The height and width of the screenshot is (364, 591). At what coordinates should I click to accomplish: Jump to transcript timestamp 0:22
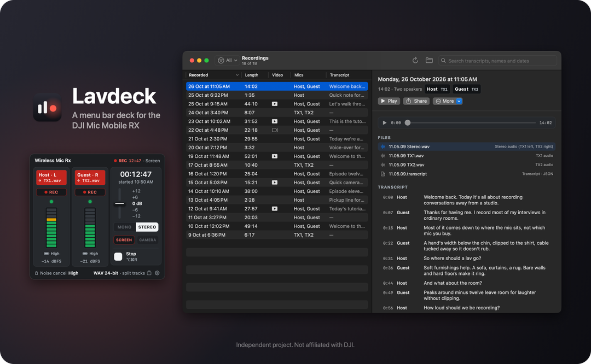[x=388, y=243]
